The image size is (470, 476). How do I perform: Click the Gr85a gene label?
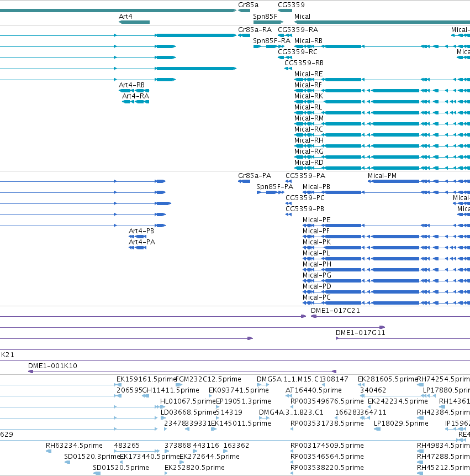click(248, 5)
